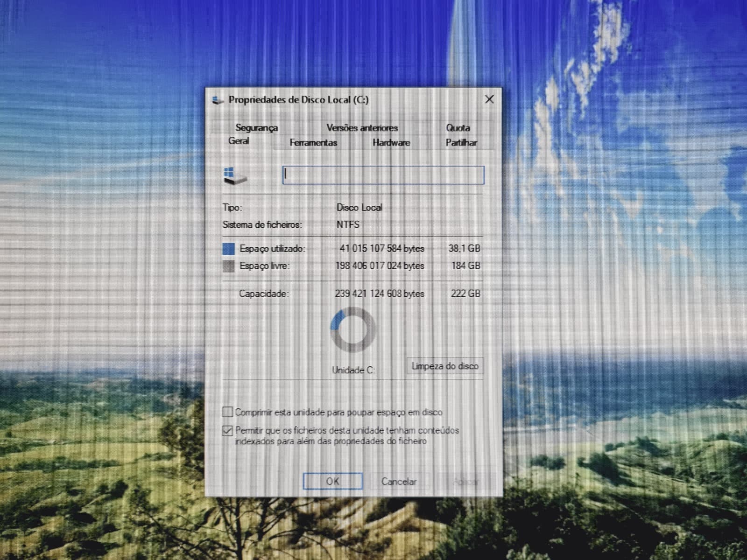Click '198 406 017 024 bytes' value

point(380,266)
